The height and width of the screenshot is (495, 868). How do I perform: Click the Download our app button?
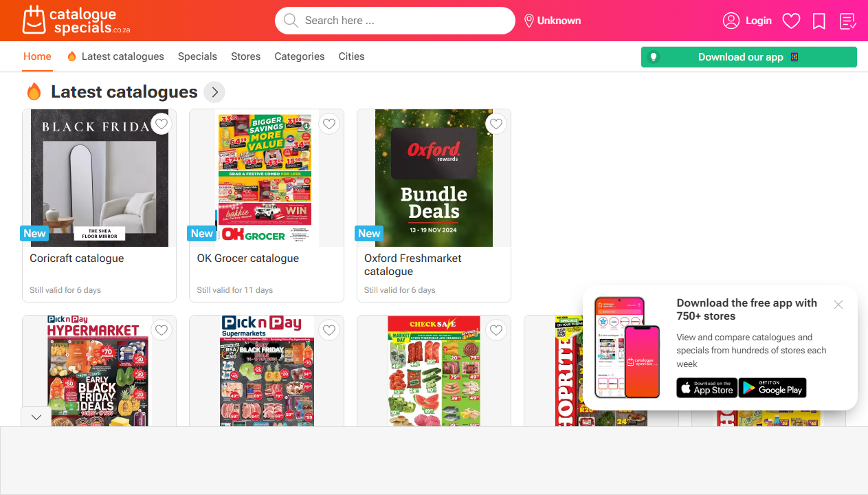point(749,57)
